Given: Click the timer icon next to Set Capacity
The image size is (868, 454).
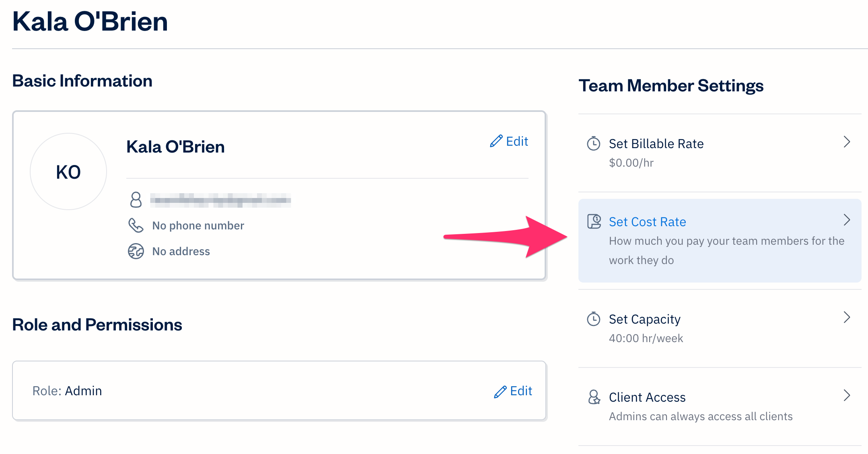Looking at the screenshot, I should (593, 319).
